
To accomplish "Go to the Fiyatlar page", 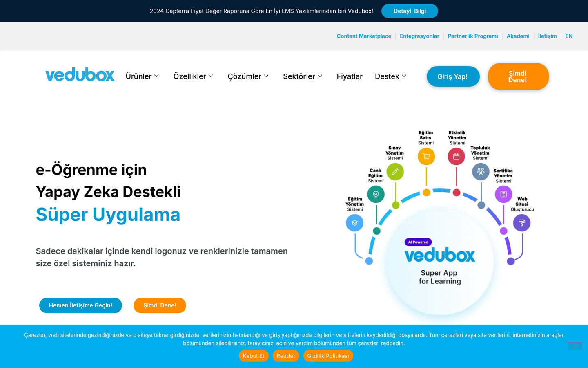I will tap(350, 76).
